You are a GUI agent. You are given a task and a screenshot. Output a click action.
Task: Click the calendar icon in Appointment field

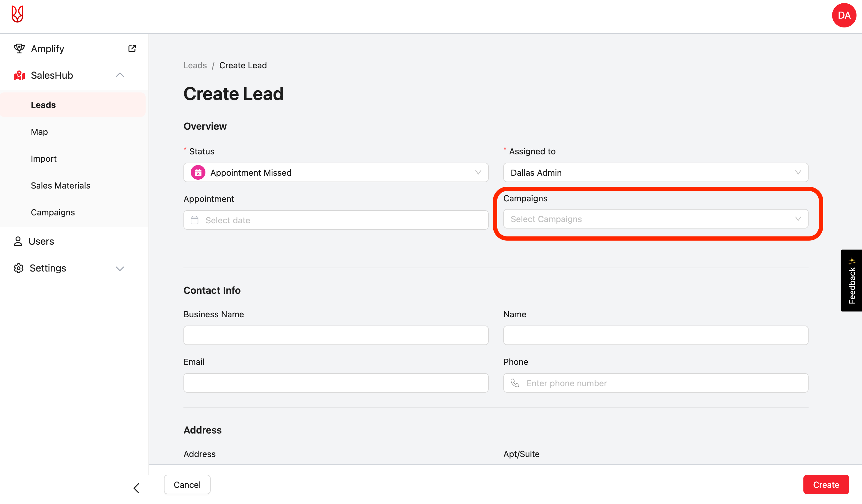[195, 220]
